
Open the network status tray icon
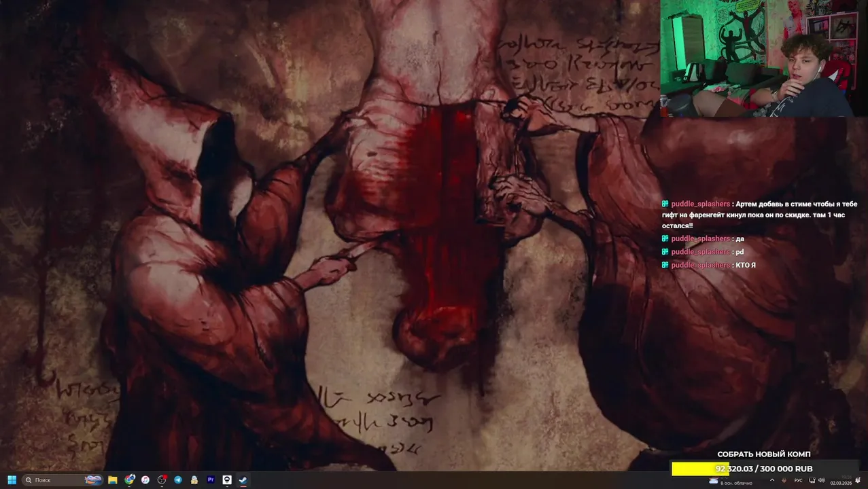click(812, 480)
